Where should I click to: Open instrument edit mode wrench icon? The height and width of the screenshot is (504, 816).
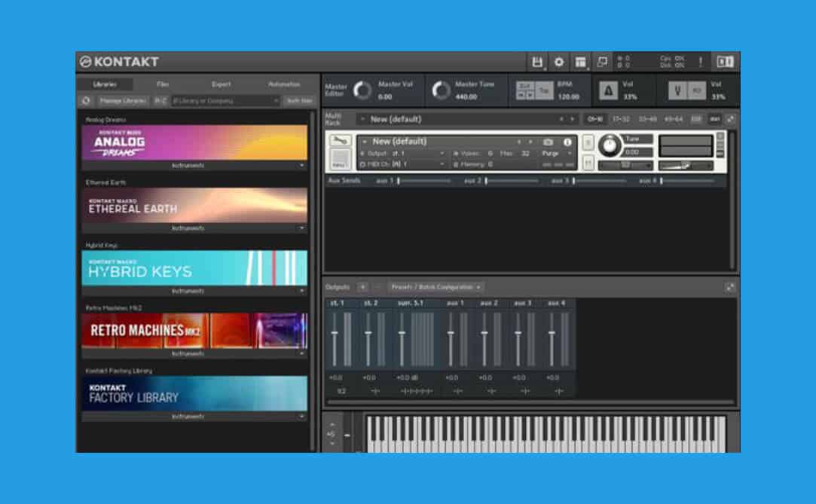pyautogui.click(x=340, y=140)
